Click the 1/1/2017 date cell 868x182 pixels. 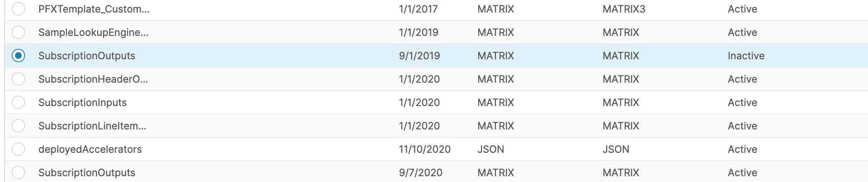(418, 9)
